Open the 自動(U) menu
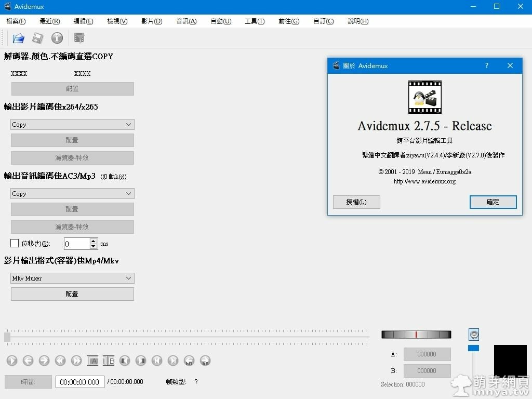The image size is (532, 399). (x=221, y=21)
